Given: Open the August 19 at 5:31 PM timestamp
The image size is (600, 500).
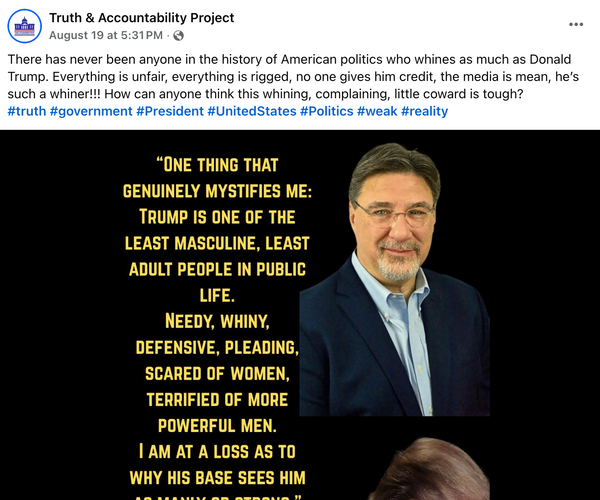Looking at the screenshot, I should pos(106,35).
